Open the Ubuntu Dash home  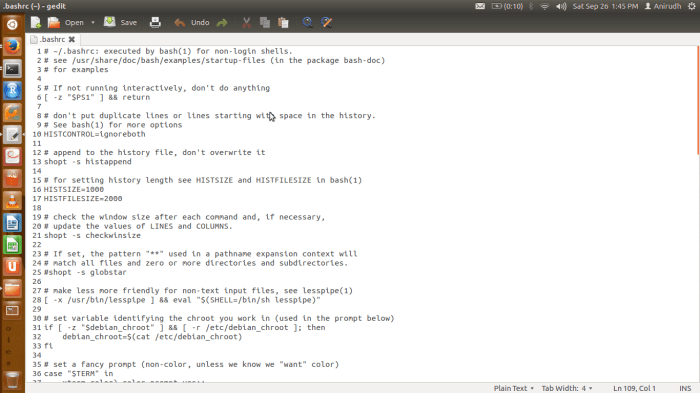(x=12, y=24)
